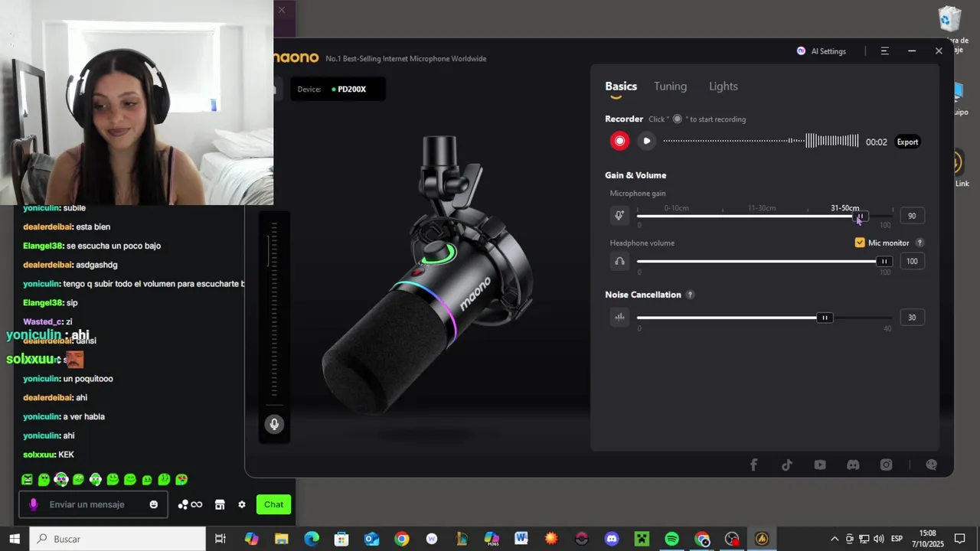Open Maono's YouTube channel
The width and height of the screenshot is (980, 551).
coord(820,465)
